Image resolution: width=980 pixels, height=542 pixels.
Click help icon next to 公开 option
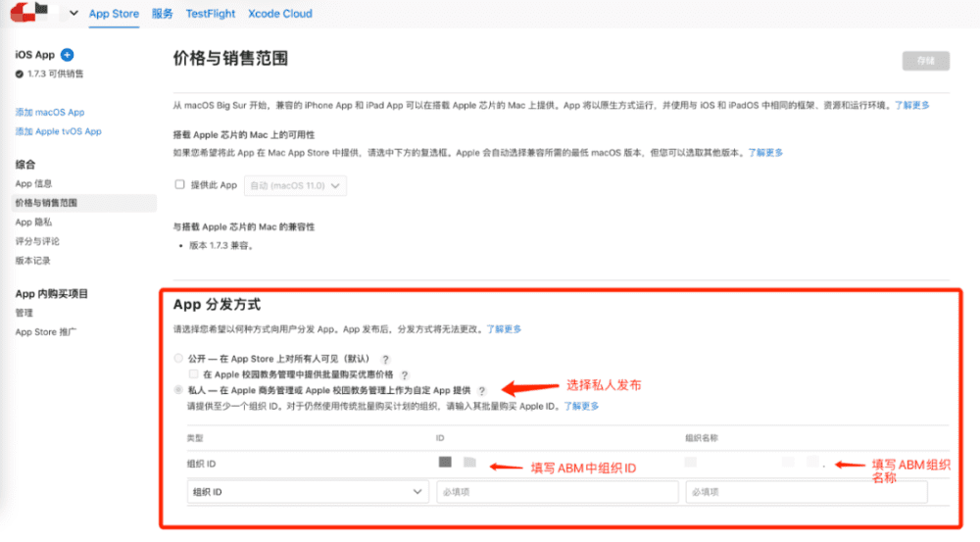coord(385,360)
